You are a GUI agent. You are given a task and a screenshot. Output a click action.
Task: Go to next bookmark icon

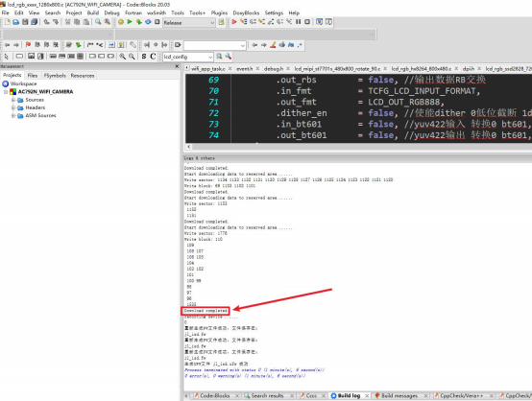46,45
